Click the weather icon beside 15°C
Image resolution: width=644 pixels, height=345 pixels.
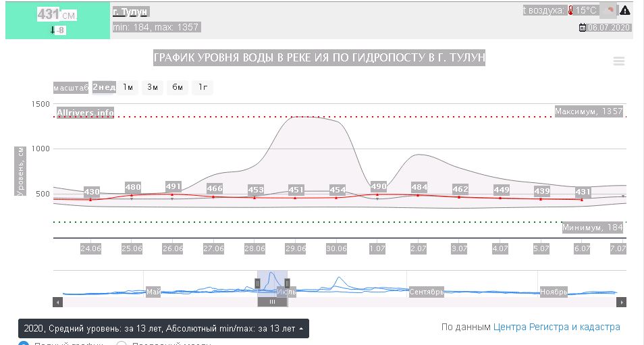(608, 10)
